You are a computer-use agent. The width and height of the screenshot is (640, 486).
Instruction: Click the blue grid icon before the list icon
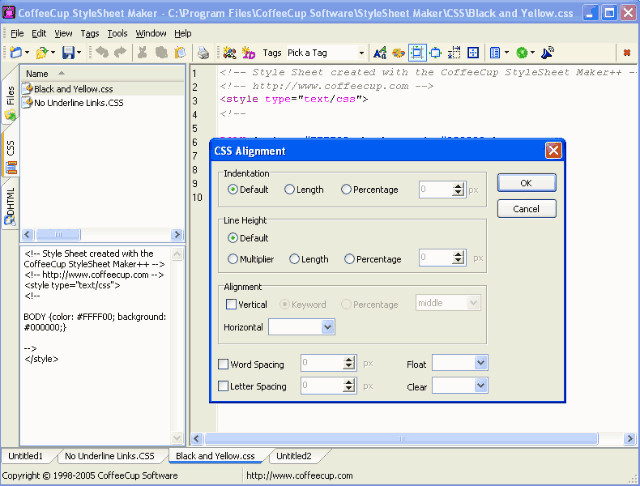click(473, 53)
